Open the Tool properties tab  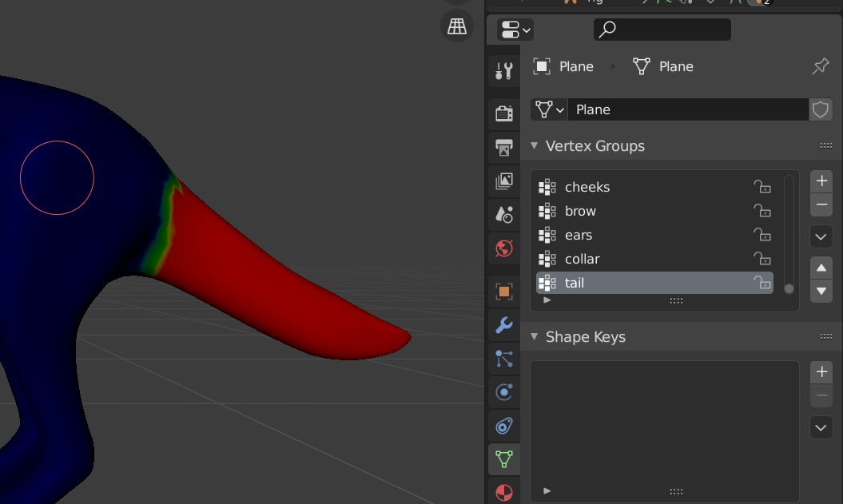[x=503, y=71]
